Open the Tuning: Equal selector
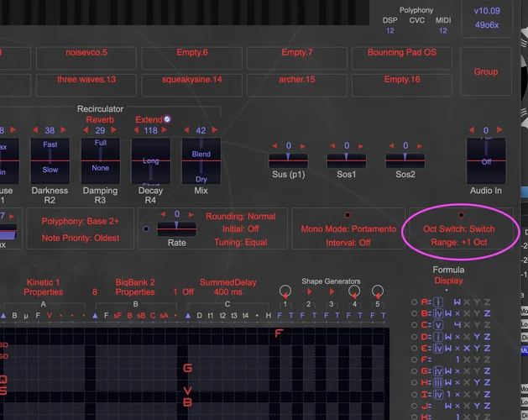528x420 pixels. [x=241, y=243]
